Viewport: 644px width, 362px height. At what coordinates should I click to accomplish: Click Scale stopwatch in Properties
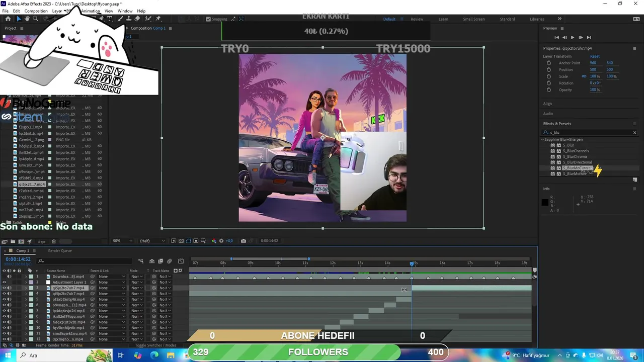(549, 76)
